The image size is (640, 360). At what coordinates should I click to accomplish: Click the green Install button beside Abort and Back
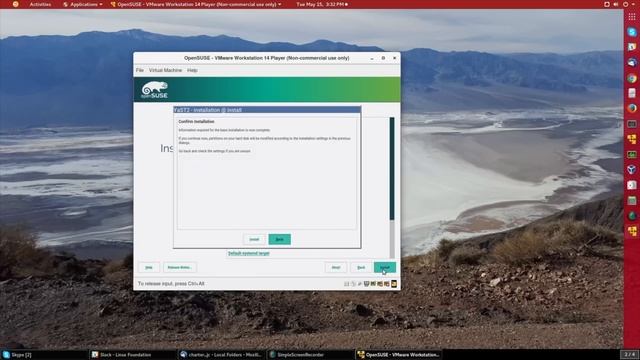[385, 267]
